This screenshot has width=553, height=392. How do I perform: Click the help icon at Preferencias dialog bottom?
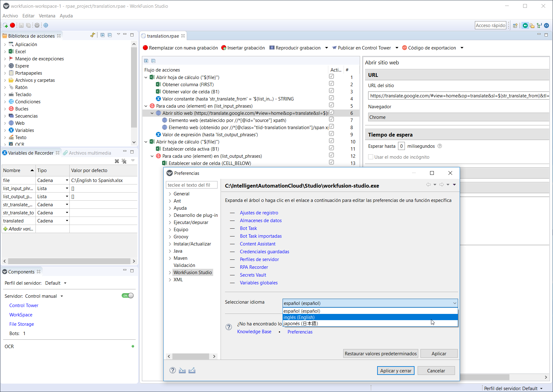pos(173,370)
